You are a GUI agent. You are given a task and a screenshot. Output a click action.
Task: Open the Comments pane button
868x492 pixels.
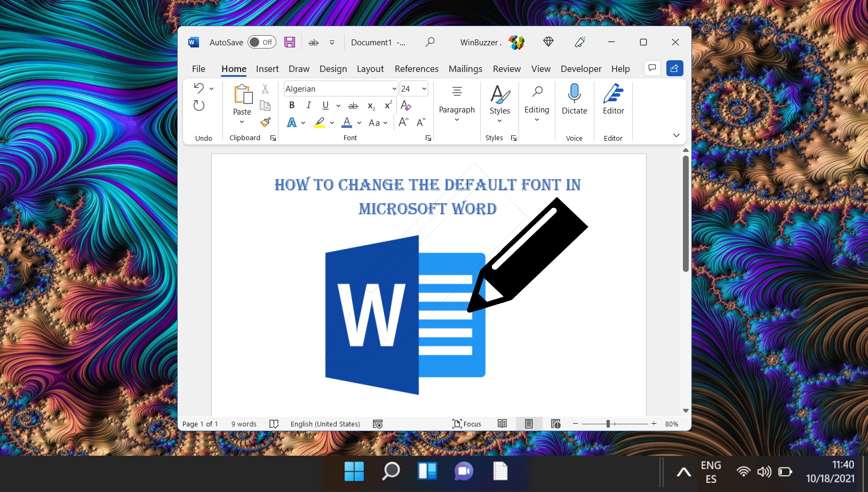(652, 68)
